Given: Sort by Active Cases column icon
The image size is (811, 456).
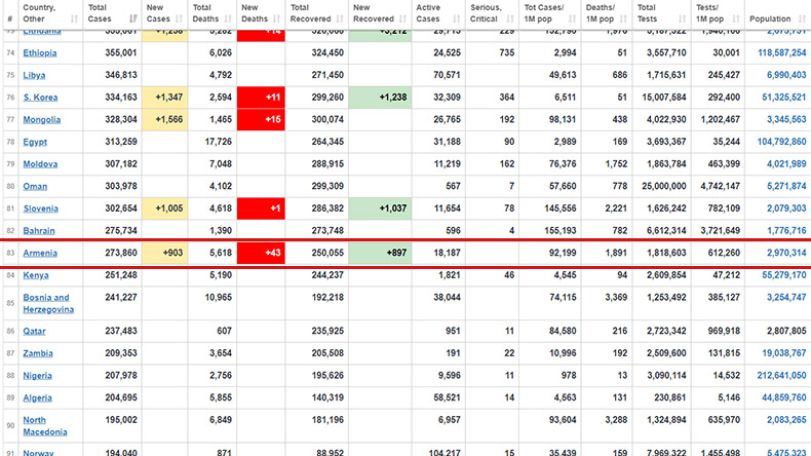Looking at the screenshot, I should coord(456,19).
